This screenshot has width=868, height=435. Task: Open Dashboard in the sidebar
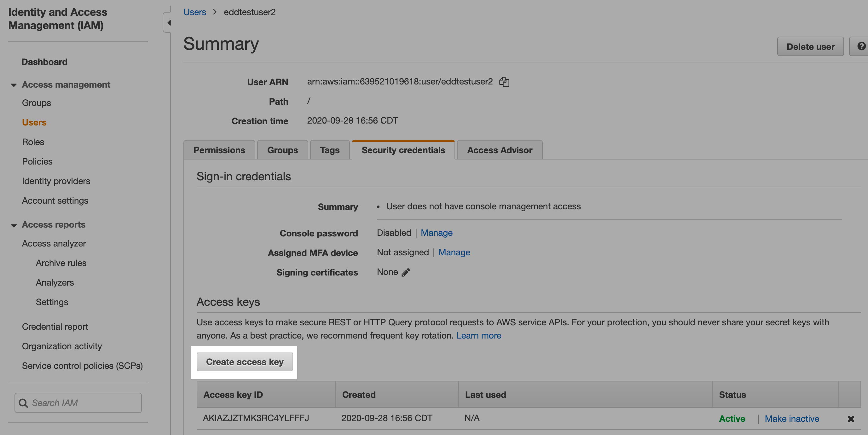point(44,62)
